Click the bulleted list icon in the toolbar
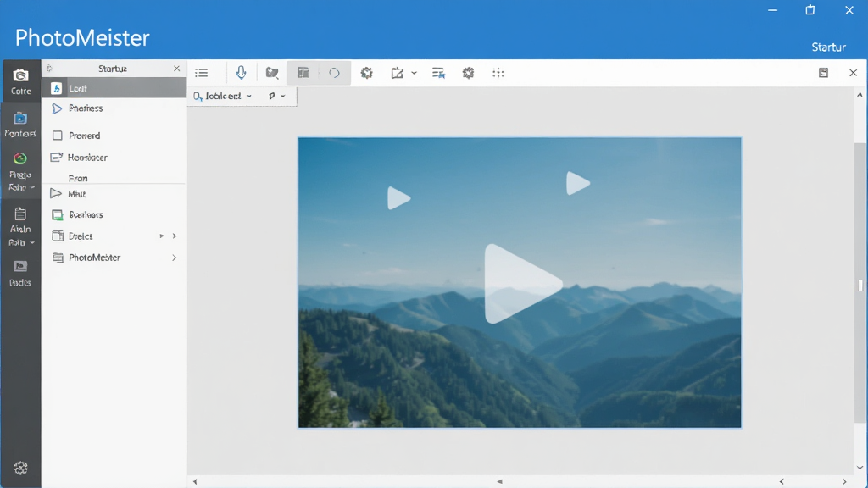The height and width of the screenshot is (488, 868). coord(202,73)
